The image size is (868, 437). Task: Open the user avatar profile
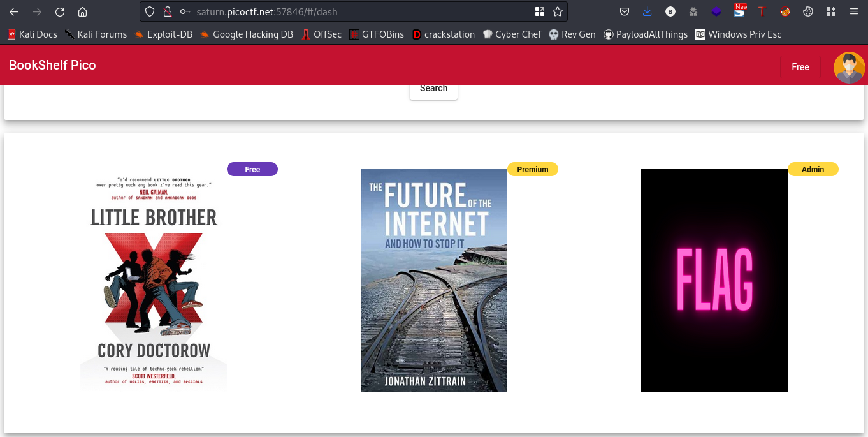click(x=850, y=68)
